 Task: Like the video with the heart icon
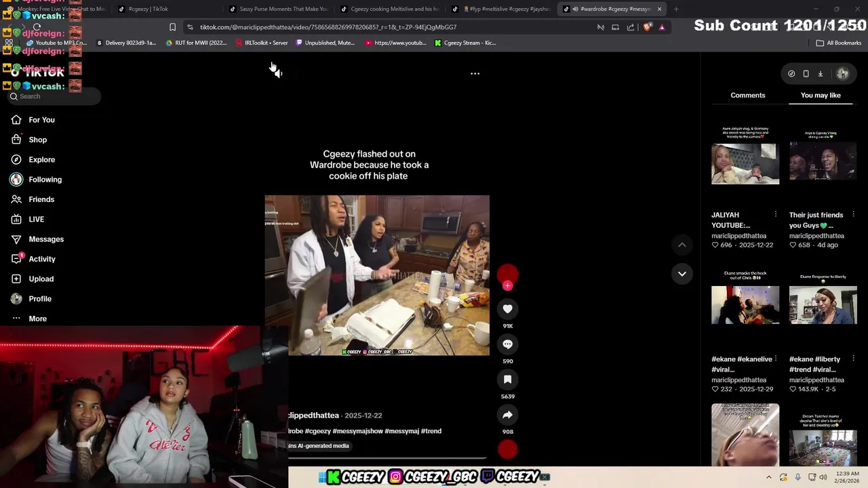click(507, 309)
